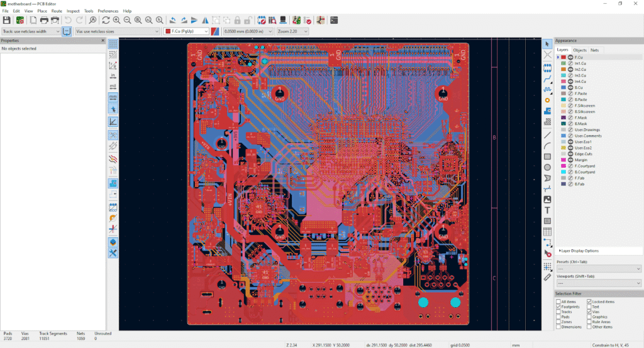
Task: Click the Edge.Cuts layer name
Action: 582,153
